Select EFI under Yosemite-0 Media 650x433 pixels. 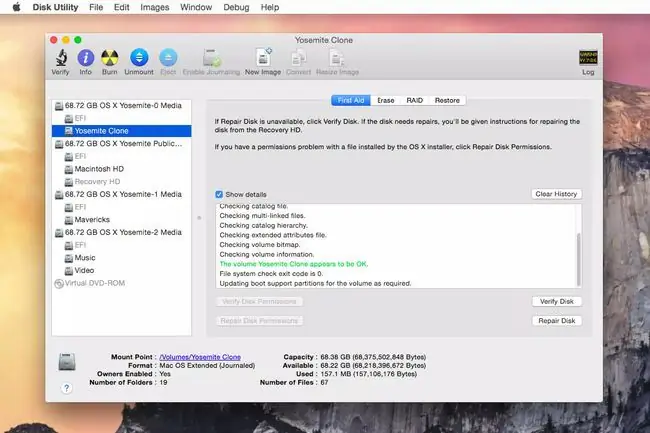point(121,119)
